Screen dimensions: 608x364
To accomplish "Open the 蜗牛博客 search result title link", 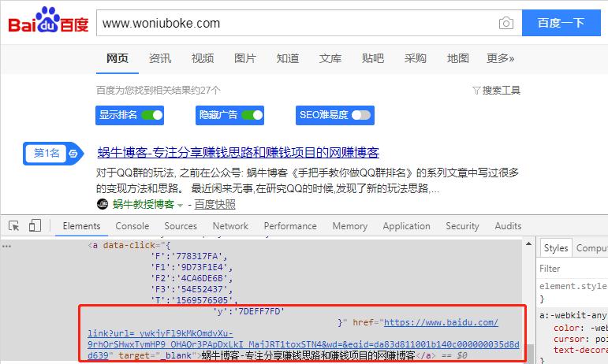I will [238, 152].
